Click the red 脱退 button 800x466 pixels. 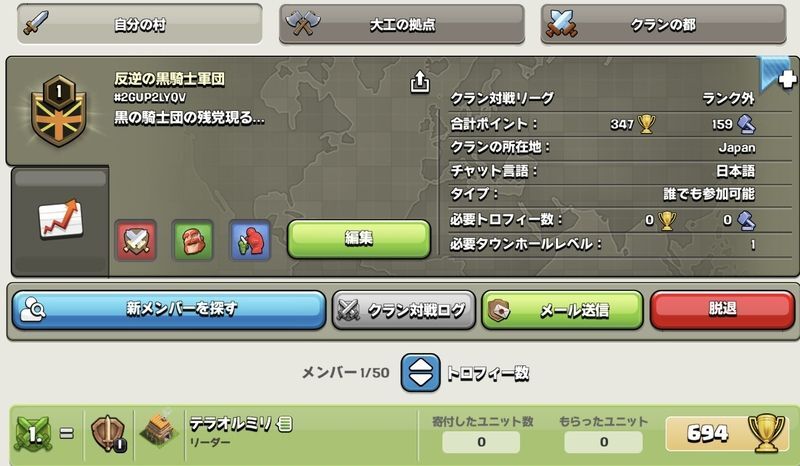tap(722, 309)
